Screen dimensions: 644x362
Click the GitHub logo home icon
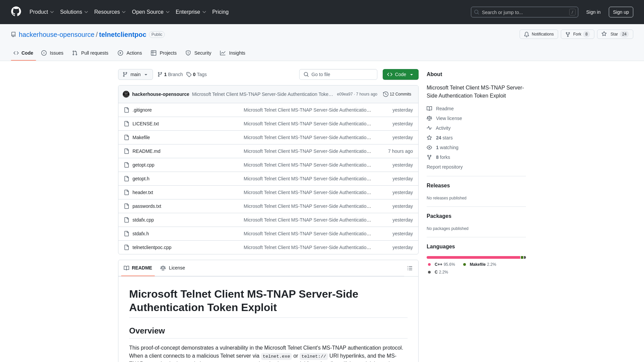pos(16,12)
